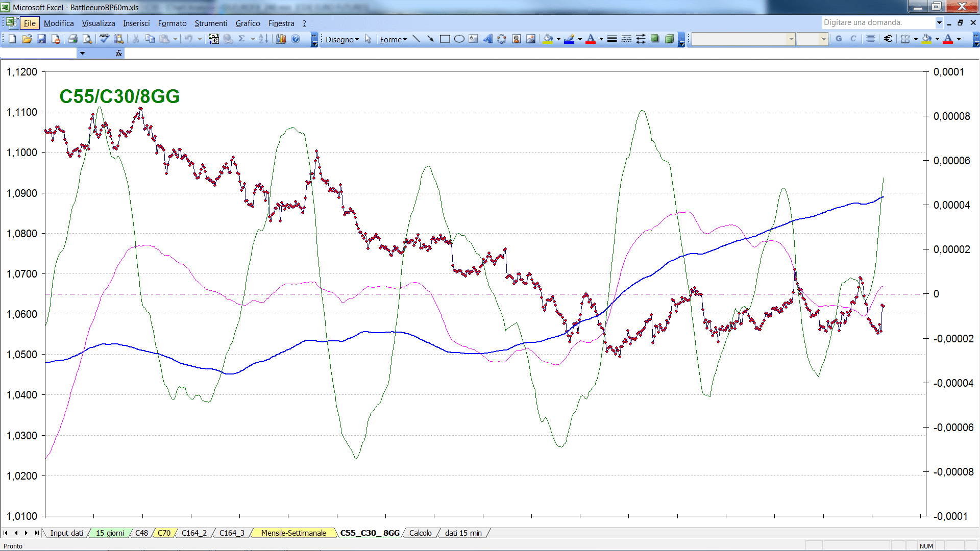This screenshot has height=551, width=980.
Task: Insert a diagram or organization chart icon
Action: tap(502, 39)
